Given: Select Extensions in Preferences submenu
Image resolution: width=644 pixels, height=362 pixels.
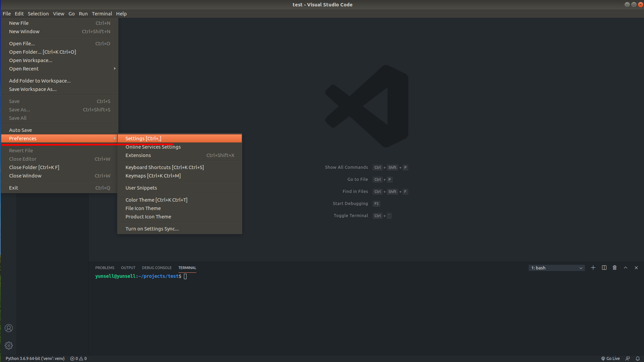Looking at the screenshot, I should [x=180, y=155].
